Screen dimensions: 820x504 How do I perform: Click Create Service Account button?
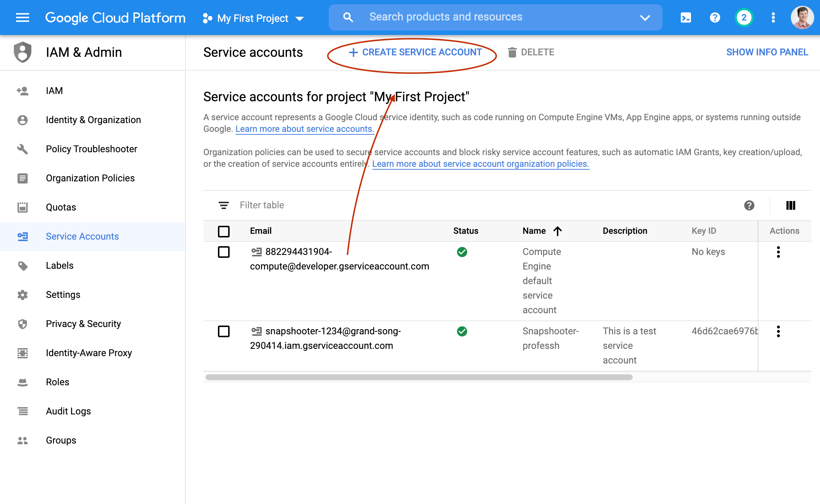tap(415, 52)
